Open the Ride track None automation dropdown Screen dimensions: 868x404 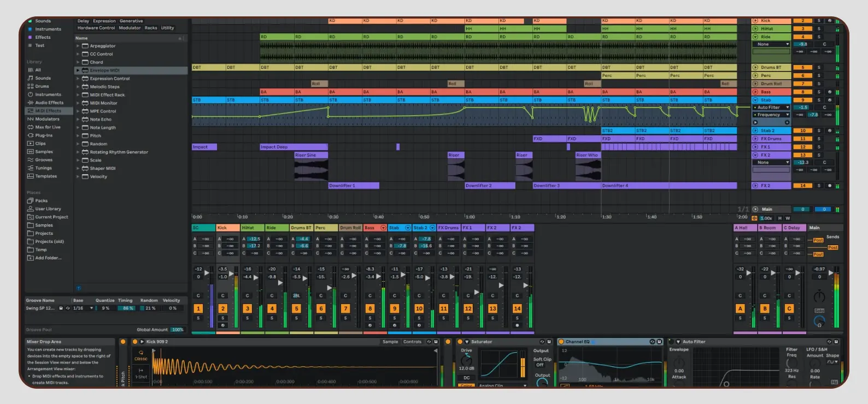click(x=771, y=44)
